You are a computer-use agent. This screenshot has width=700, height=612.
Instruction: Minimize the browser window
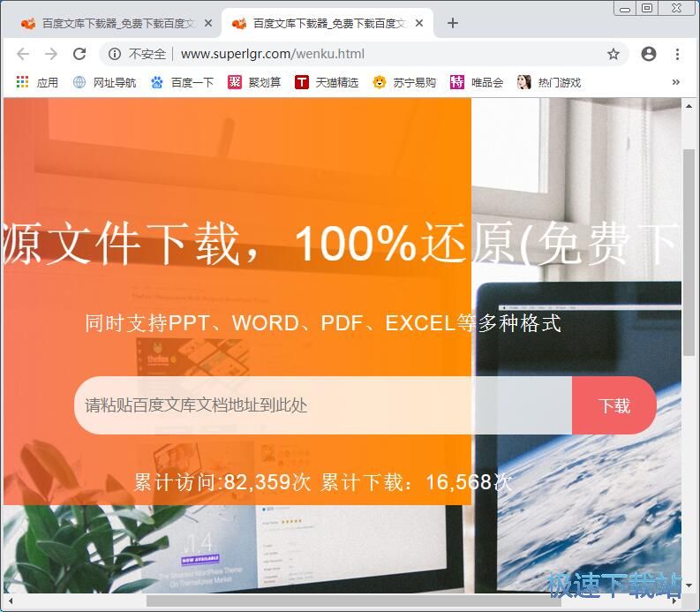pyautogui.click(x=625, y=9)
